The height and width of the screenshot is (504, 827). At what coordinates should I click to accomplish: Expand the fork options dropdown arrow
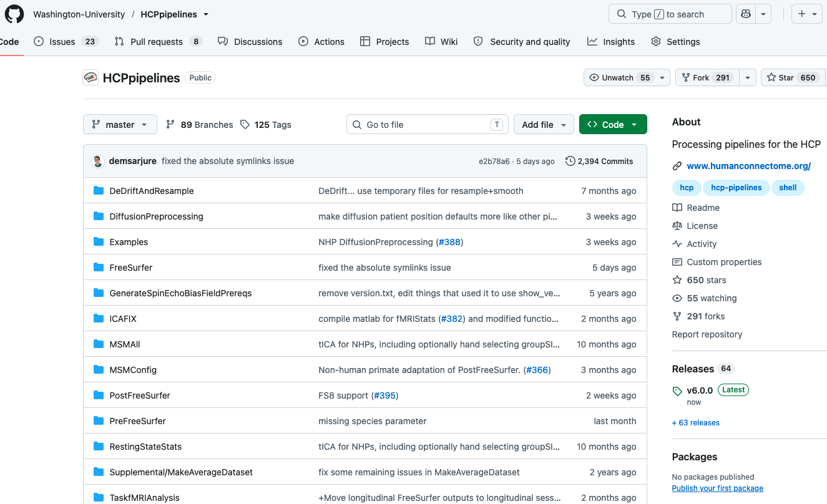tap(747, 77)
